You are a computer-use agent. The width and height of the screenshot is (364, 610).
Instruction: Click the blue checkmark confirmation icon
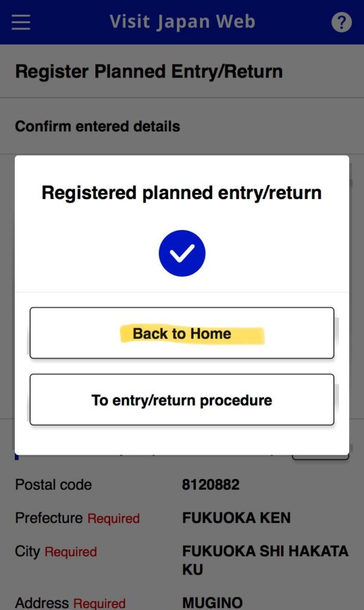point(182,253)
